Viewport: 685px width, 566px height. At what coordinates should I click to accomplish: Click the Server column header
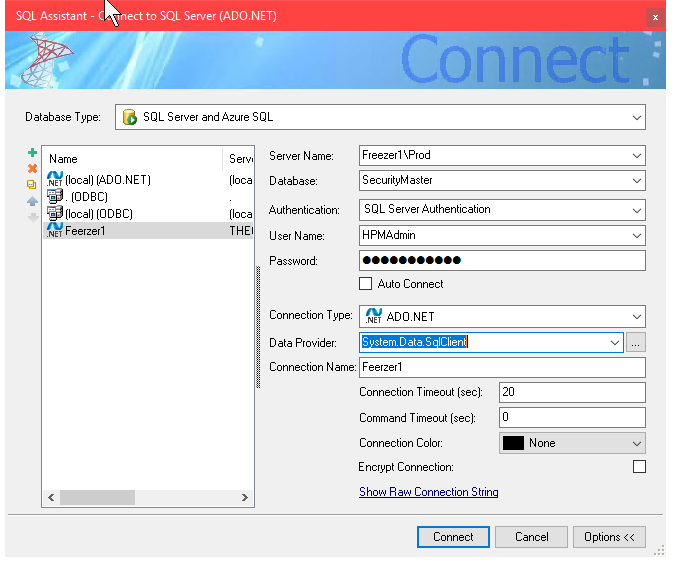[239, 159]
